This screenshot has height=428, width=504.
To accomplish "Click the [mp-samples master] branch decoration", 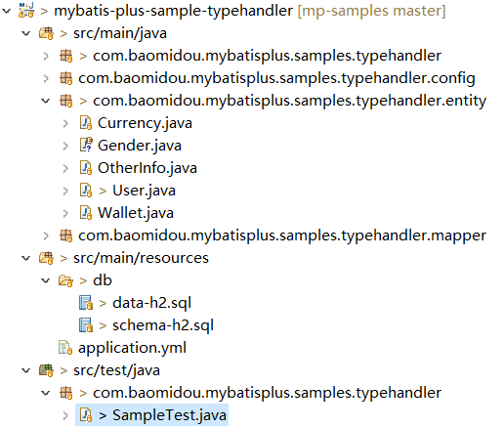I will [371, 11].
